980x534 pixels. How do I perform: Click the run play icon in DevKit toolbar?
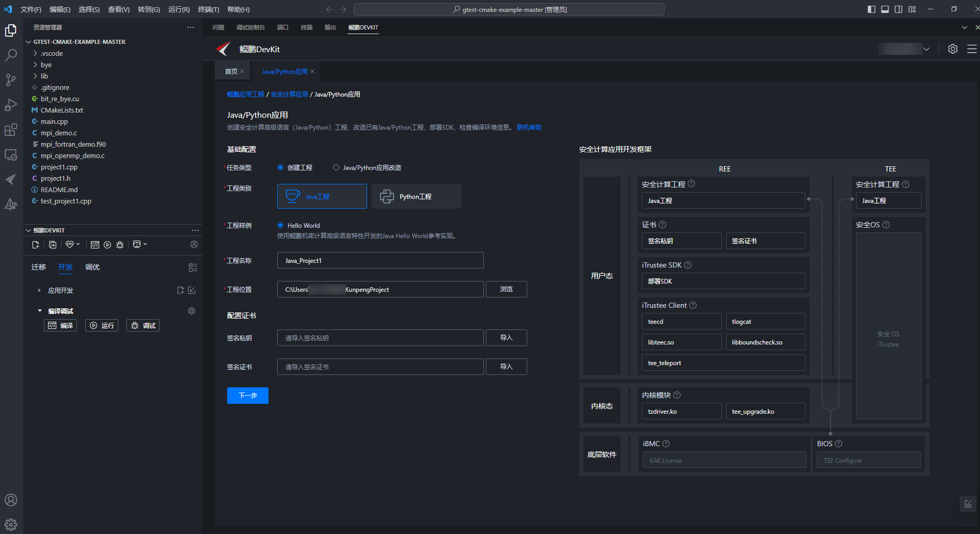107,245
